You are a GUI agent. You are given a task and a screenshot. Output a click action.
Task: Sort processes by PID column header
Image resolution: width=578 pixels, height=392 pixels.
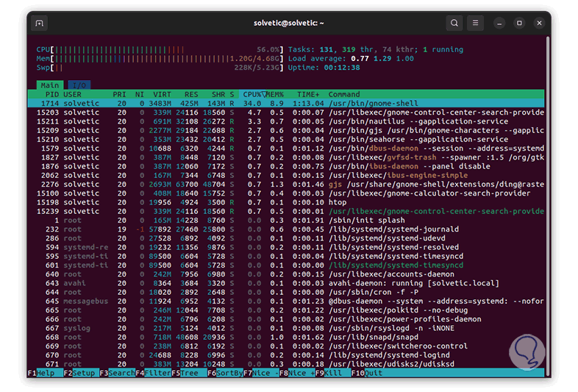click(x=52, y=94)
